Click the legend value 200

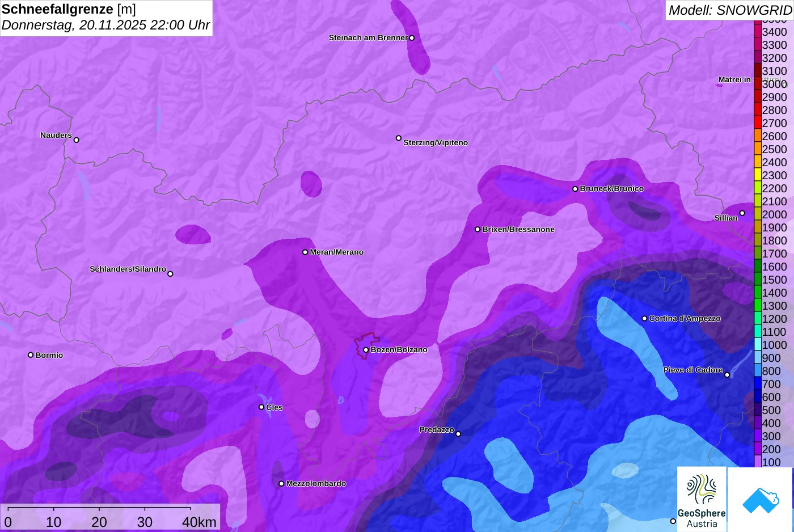click(x=771, y=449)
